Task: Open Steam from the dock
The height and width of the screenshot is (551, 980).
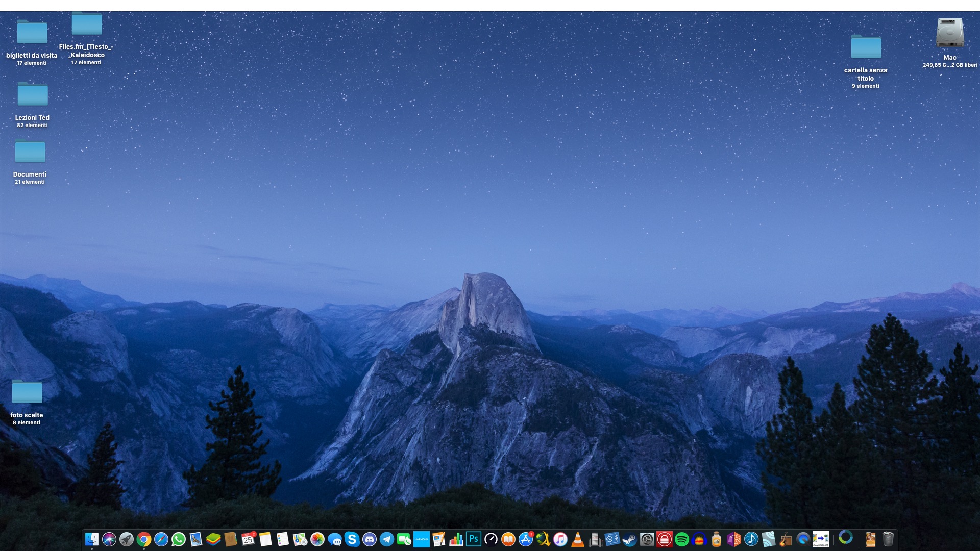Action: point(630,539)
